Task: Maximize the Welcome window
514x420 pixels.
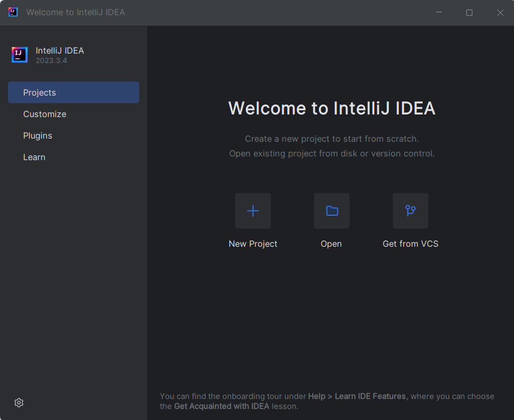Action: 469,12
